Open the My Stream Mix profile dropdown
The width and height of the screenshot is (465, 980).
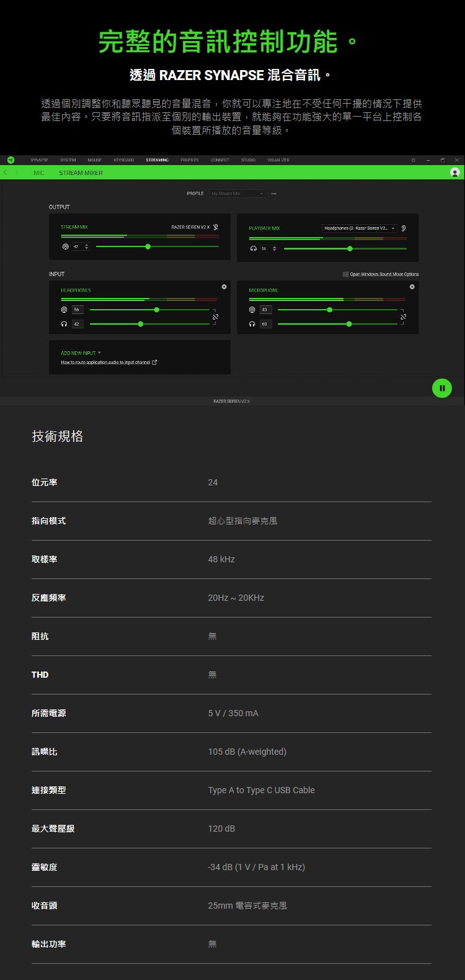pyautogui.click(x=238, y=194)
